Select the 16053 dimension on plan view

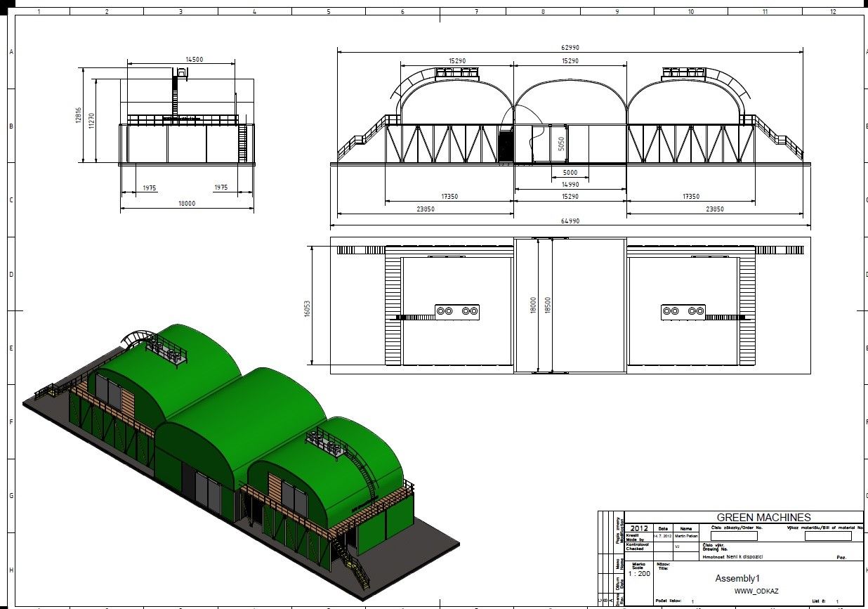[306, 306]
